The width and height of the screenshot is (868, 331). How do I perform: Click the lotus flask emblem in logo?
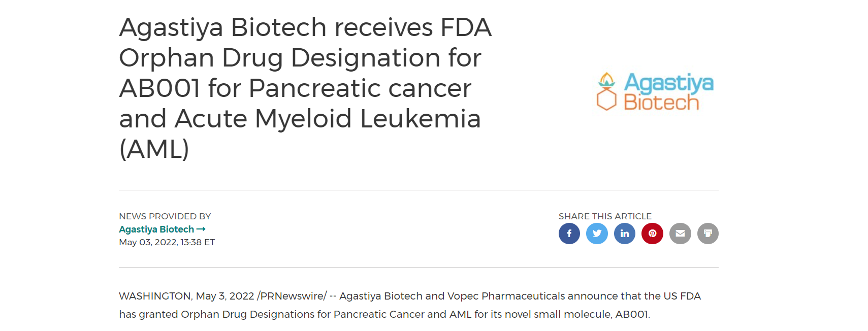point(606,91)
